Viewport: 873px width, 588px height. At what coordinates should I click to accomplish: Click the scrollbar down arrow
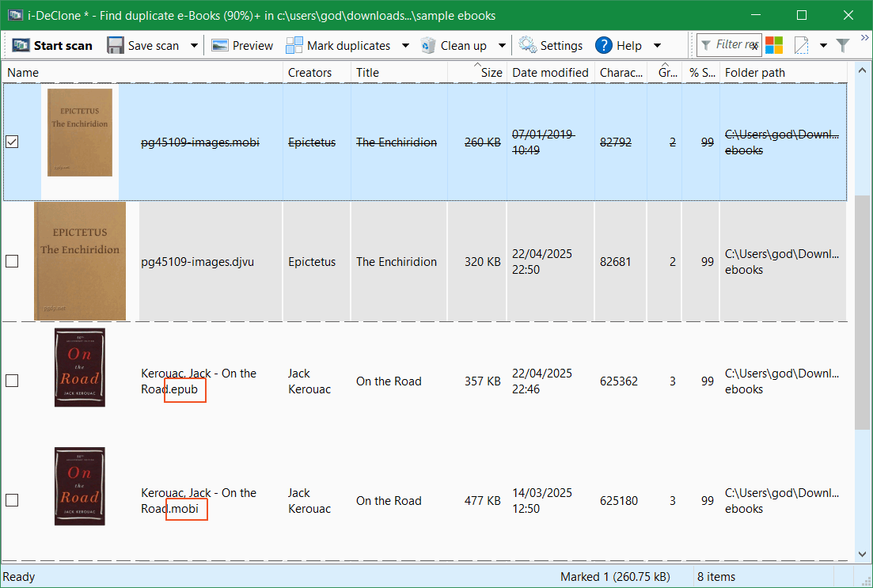click(862, 554)
